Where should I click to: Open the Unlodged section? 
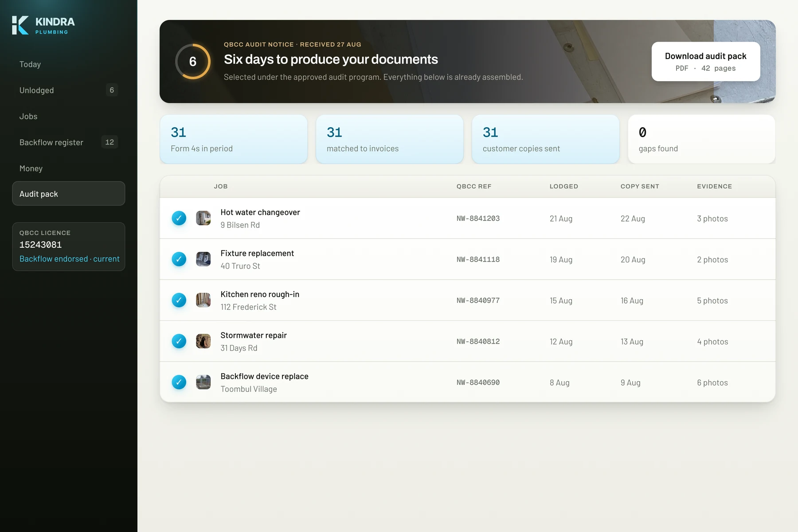pyautogui.click(x=69, y=90)
